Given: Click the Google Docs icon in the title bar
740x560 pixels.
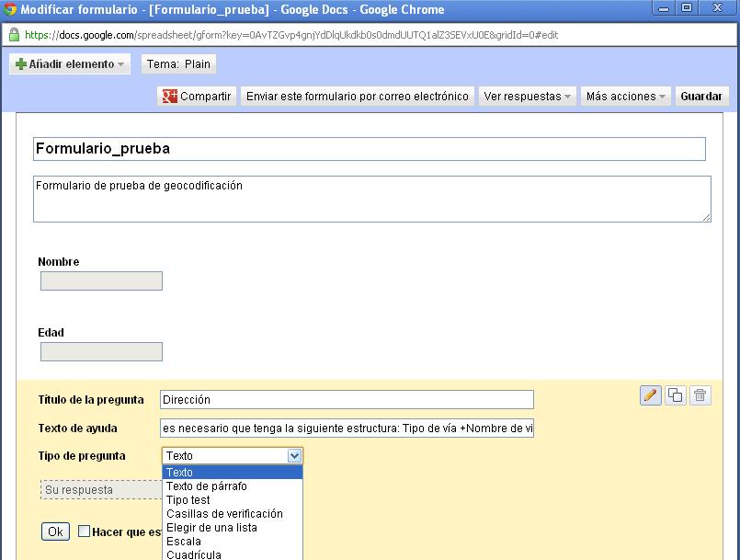Looking at the screenshot, I should pyautogui.click(x=9, y=9).
